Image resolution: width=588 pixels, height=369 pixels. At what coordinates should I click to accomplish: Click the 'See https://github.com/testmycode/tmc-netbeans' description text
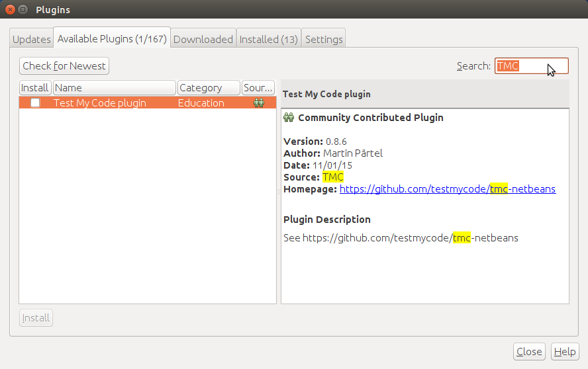[401, 238]
